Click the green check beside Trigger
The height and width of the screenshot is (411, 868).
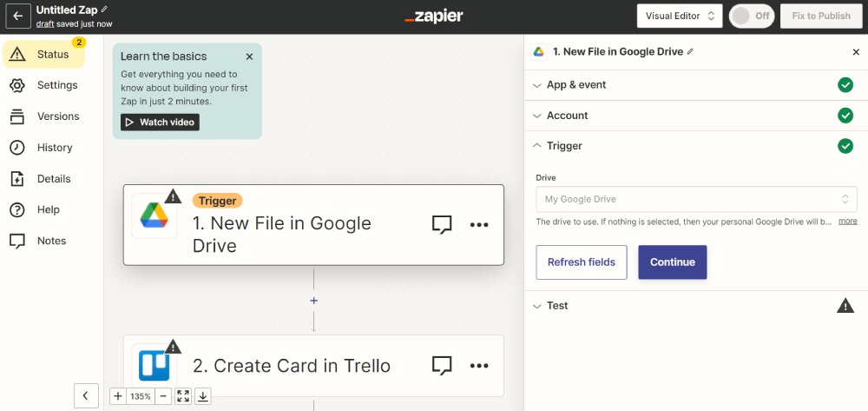(x=845, y=146)
